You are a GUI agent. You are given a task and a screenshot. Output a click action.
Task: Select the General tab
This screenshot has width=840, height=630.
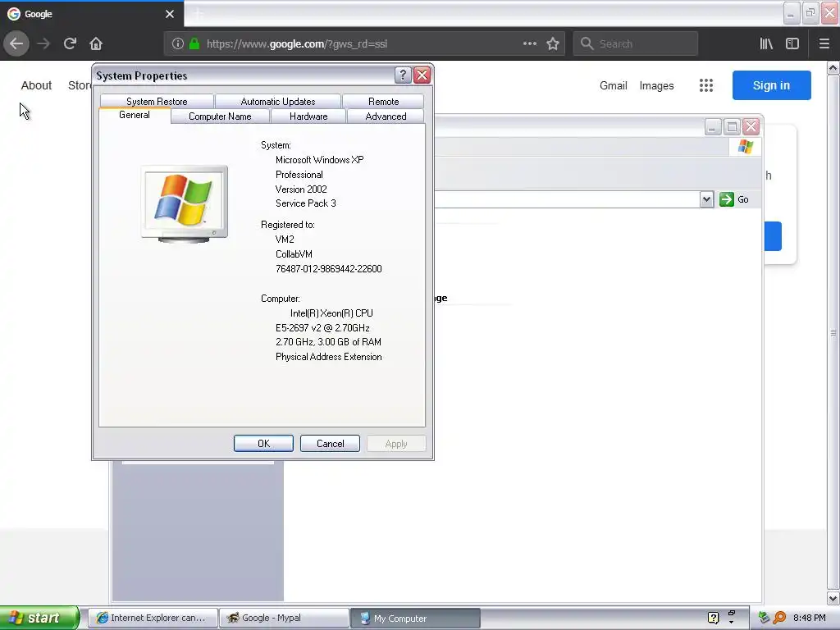(x=135, y=115)
